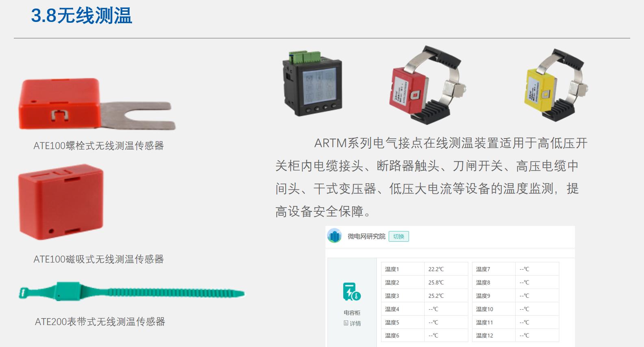Select the 温度12 row label
This screenshot has width=644, height=347.
[x=485, y=336]
